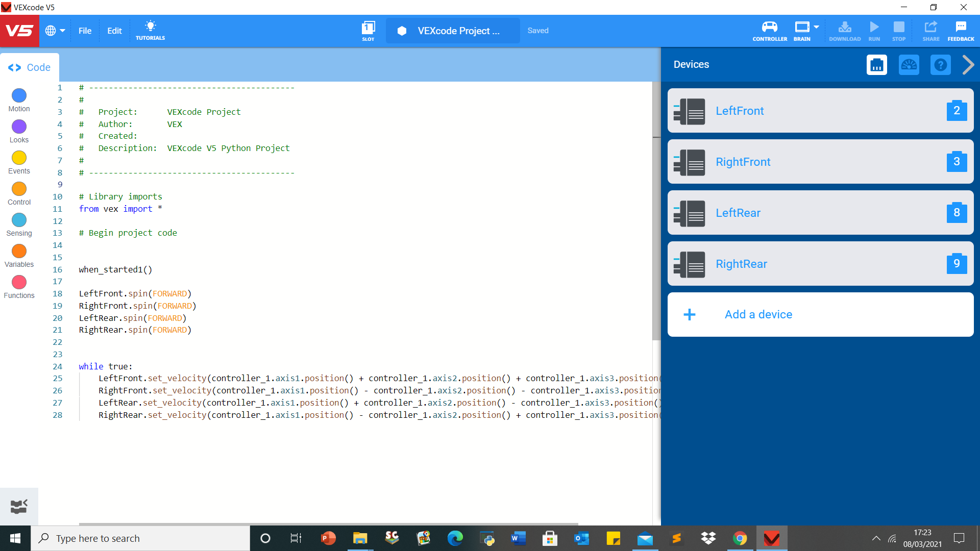Open the Tutorials lightbulb
Screen dimensions: 980x551
coord(150,31)
